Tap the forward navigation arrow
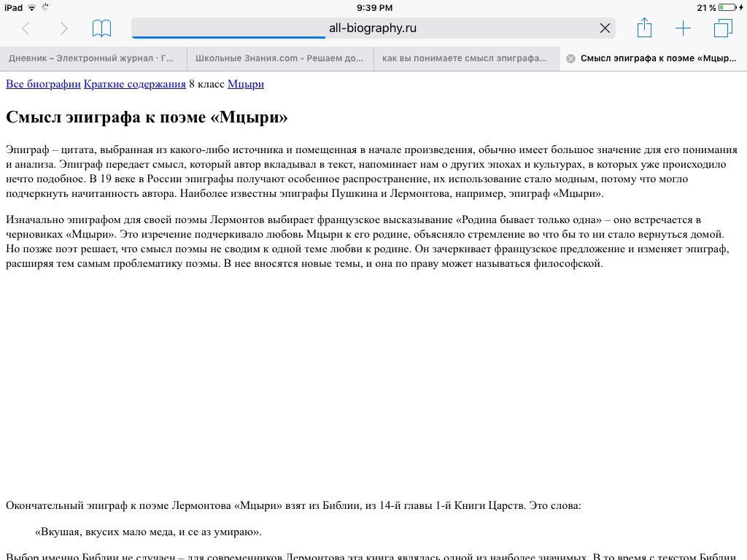 coord(64,28)
